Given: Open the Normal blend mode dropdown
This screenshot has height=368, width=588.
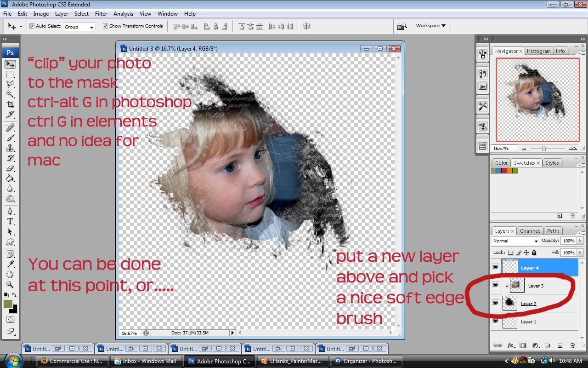Looking at the screenshot, I should coord(515,241).
